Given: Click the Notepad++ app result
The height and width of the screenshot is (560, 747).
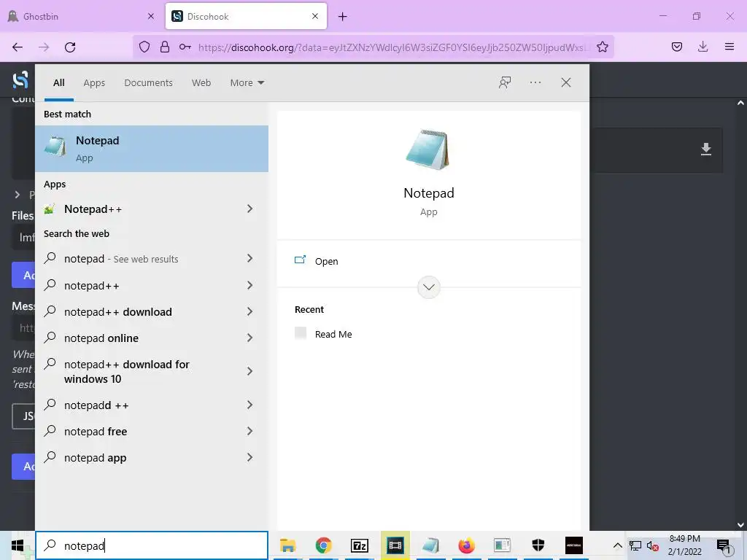Looking at the screenshot, I should (x=152, y=209).
